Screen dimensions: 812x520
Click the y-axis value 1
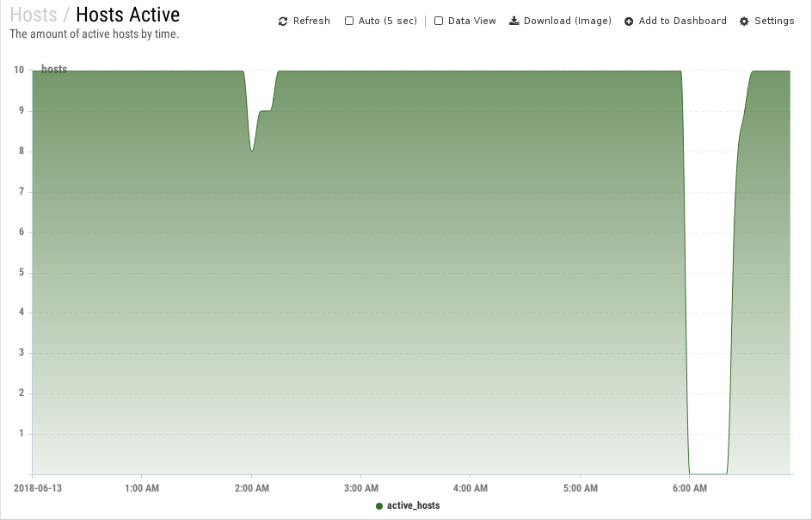(x=22, y=433)
